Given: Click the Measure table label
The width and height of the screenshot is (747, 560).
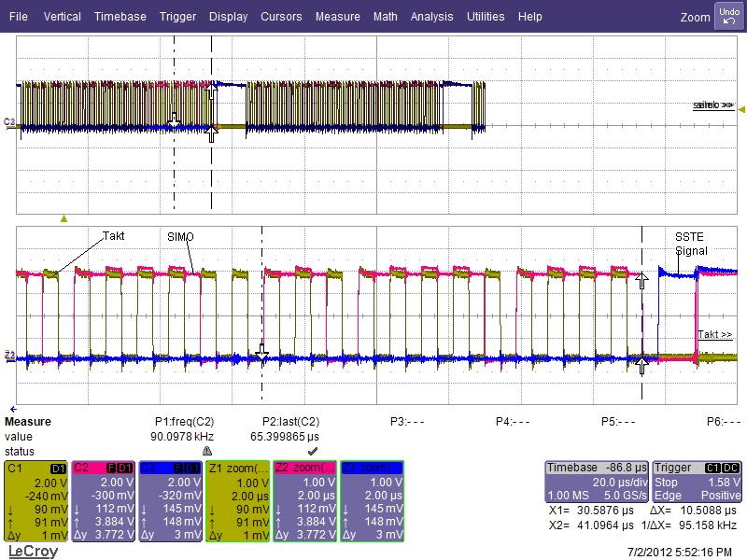Looking at the screenshot, I should 28,422.
